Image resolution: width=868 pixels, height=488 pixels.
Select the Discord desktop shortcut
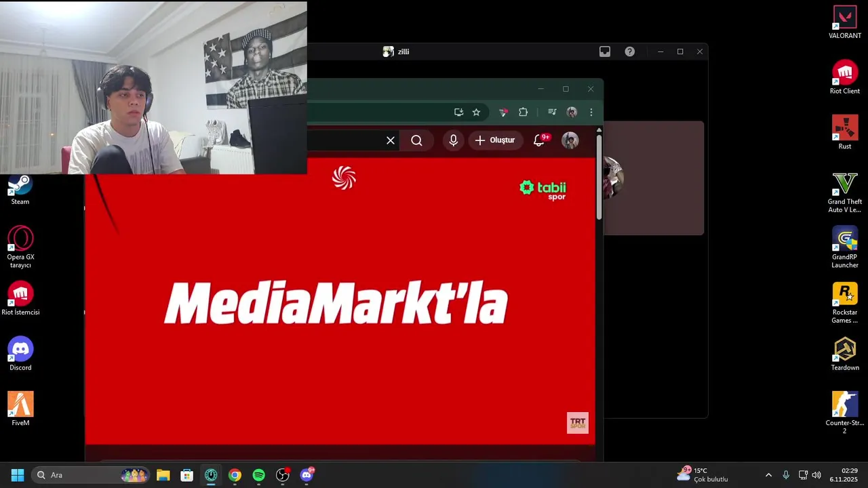[20, 354]
